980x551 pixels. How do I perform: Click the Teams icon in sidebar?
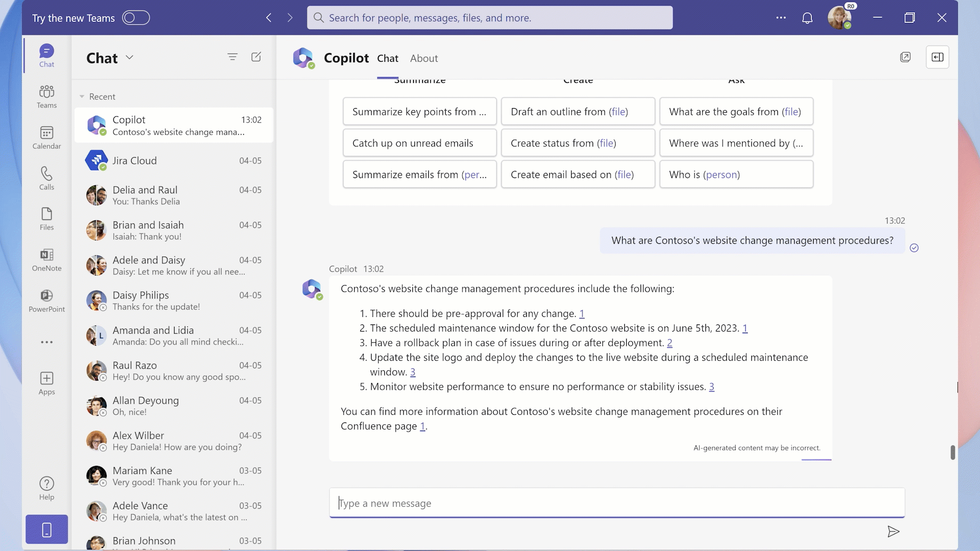46,96
